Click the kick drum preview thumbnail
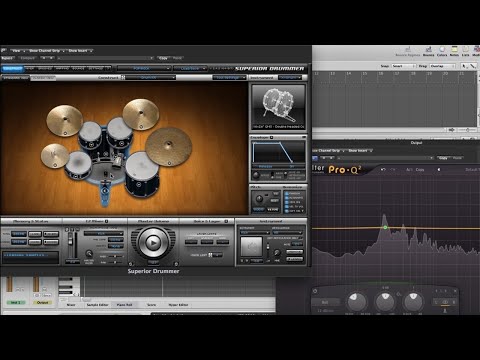 [x=278, y=107]
